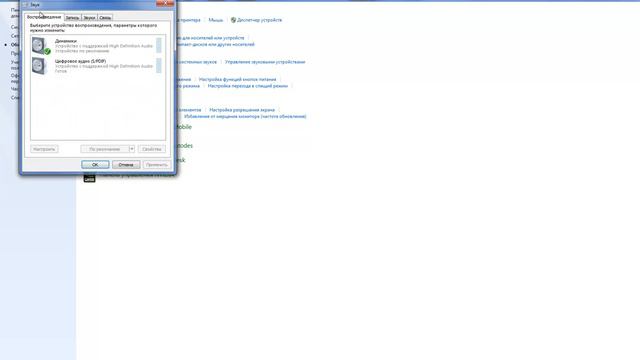Open the Мышь link in Control Panel

[216, 20]
